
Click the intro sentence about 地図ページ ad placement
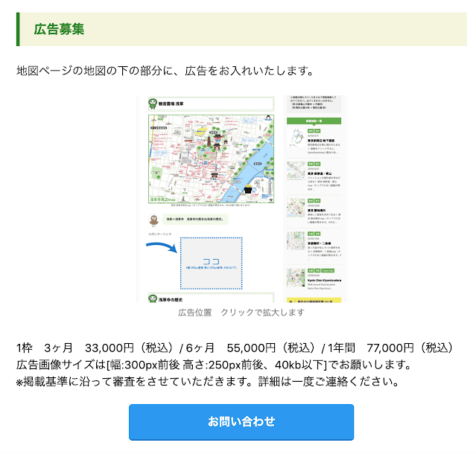click(x=165, y=71)
